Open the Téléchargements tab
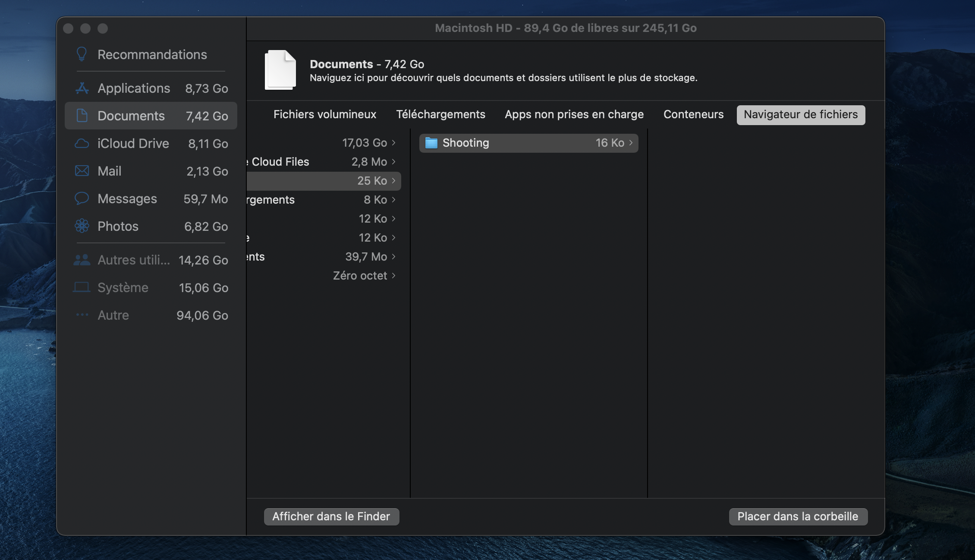This screenshot has width=975, height=560. click(x=440, y=114)
